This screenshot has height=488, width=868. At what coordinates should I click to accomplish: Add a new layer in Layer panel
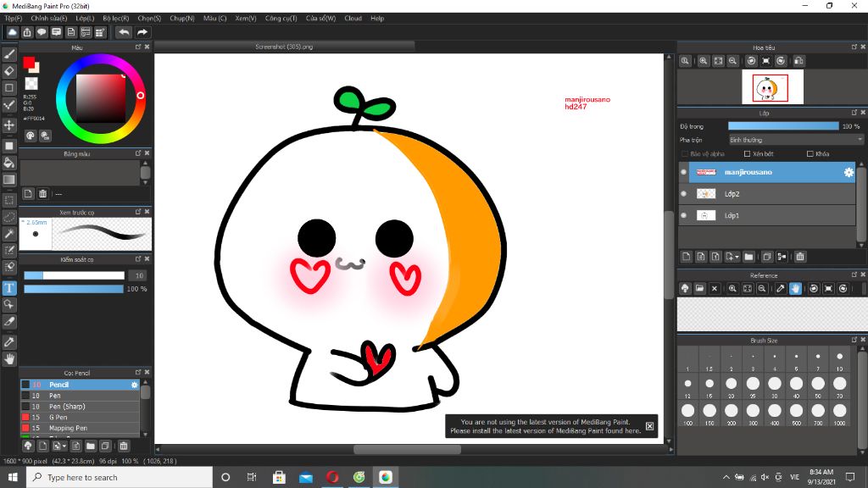point(687,257)
